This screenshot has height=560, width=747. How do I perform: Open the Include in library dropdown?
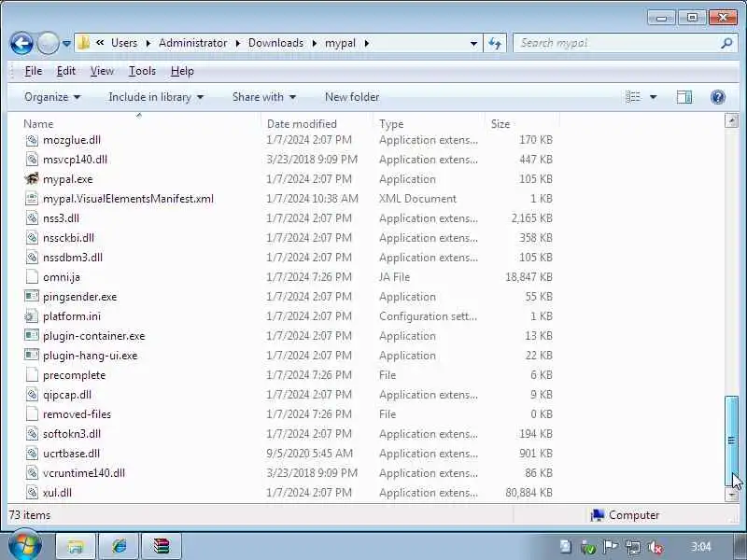156,97
